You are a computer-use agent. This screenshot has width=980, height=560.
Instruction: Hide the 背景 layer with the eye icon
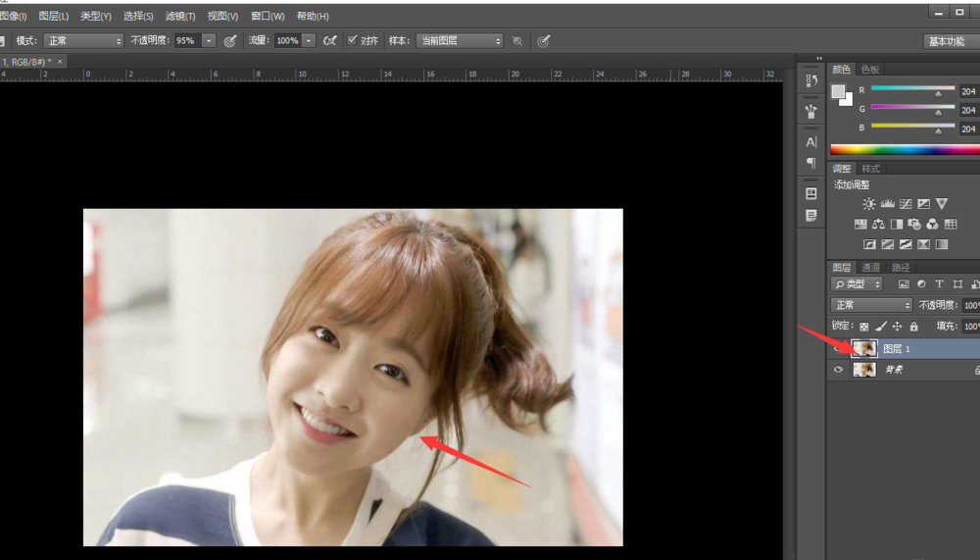(838, 370)
